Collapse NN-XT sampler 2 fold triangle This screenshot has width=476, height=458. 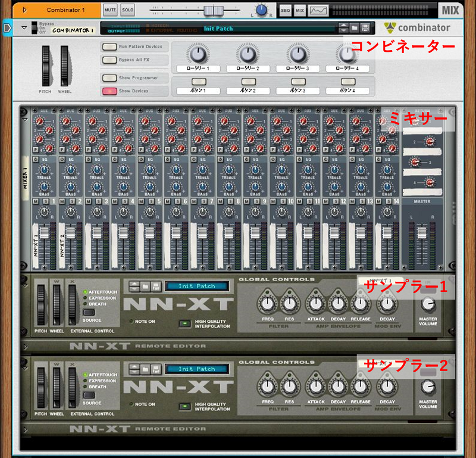(x=25, y=368)
